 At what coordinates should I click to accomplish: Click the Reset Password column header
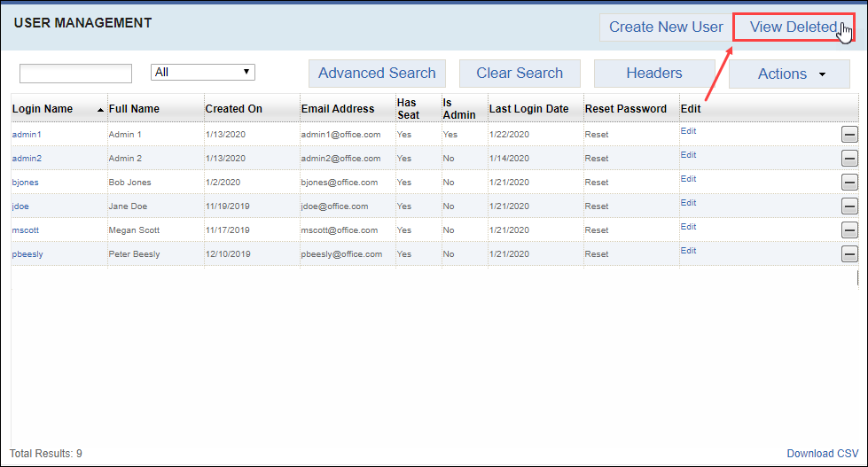[x=626, y=109]
